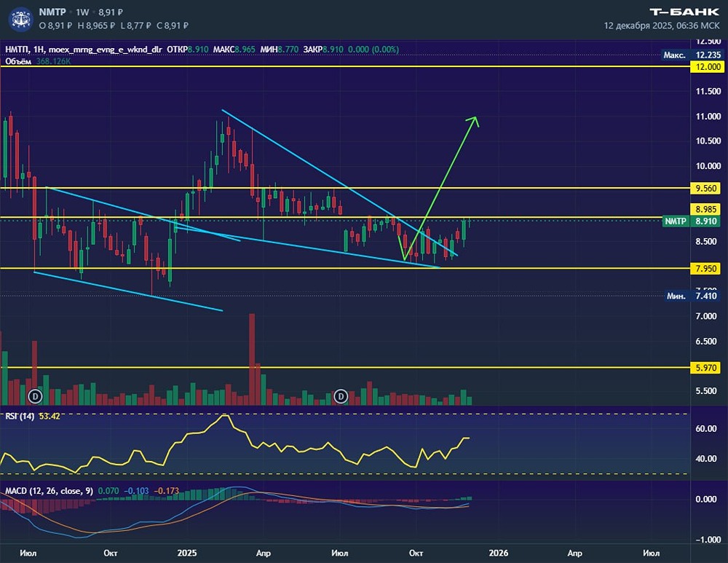Click the H 8,965 ₽ header value
The image size is (728, 563).
tap(97, 25)
